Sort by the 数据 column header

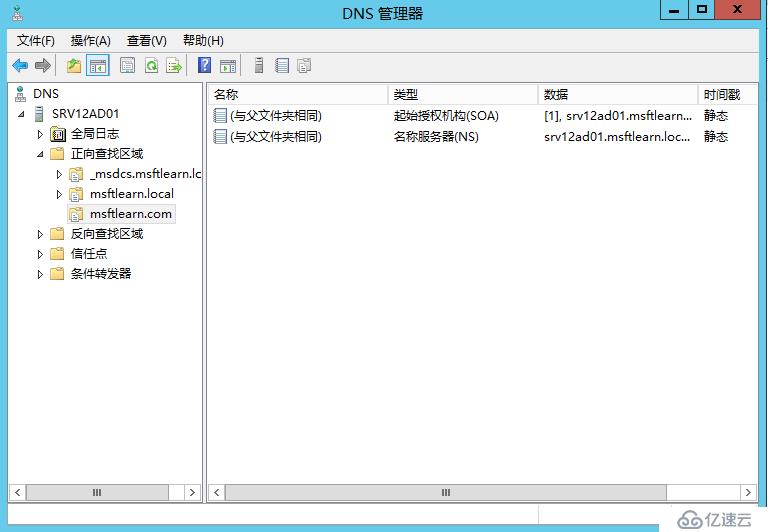point(618,94)
